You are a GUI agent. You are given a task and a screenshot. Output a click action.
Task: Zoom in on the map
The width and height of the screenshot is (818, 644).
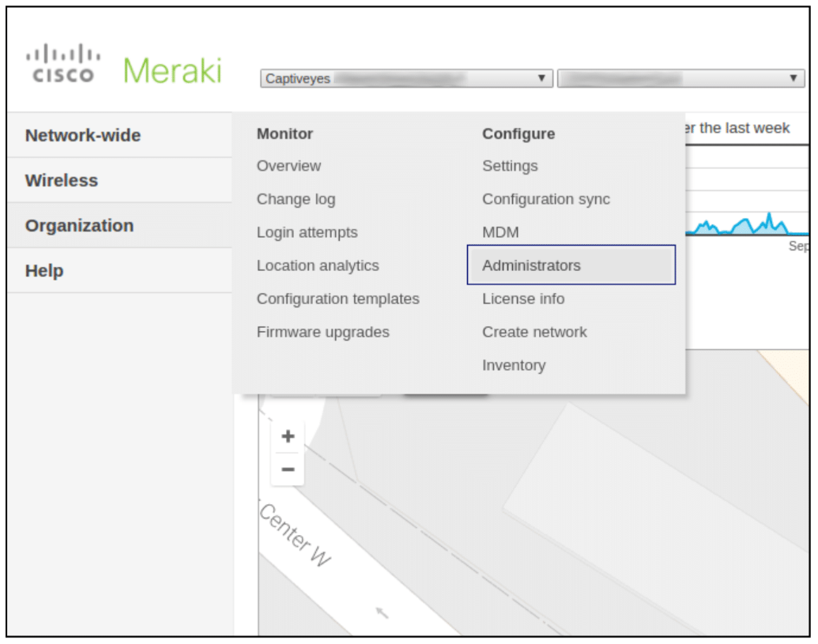(x=286, y=435)
